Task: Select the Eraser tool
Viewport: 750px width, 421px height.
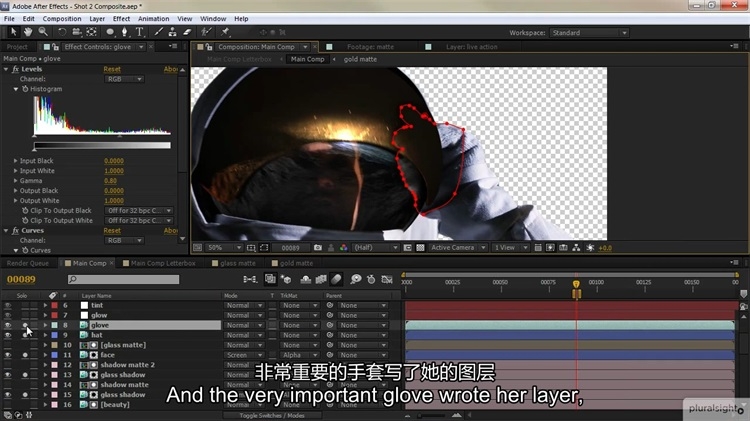Action: coord(188,32)
